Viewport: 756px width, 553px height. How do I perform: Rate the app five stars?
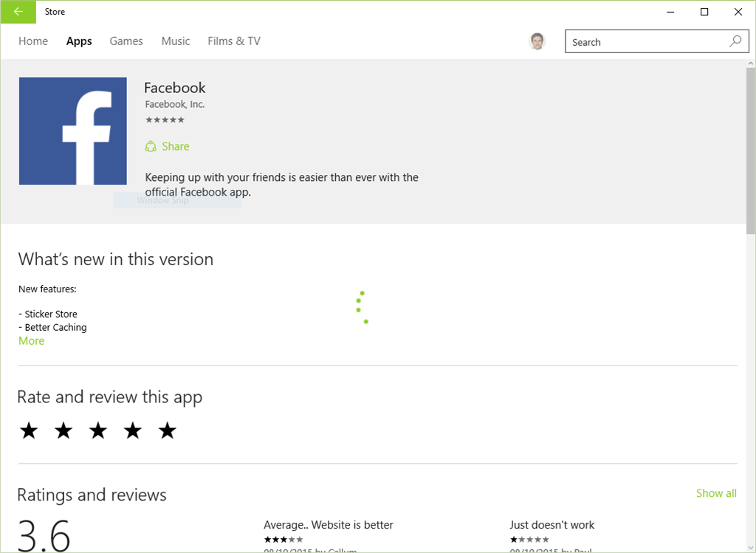168,430
